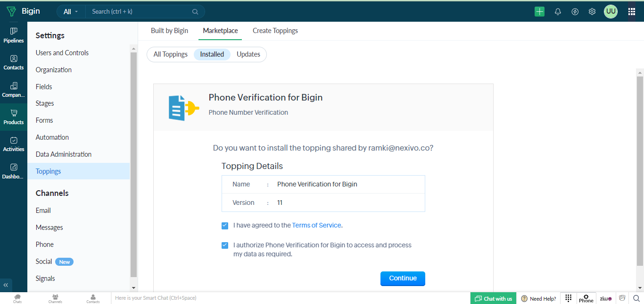Viewport: 644px width, 304px height.
Task: Select the Installed filter pill
Action: pyautogui.click(x=212, y=54)
